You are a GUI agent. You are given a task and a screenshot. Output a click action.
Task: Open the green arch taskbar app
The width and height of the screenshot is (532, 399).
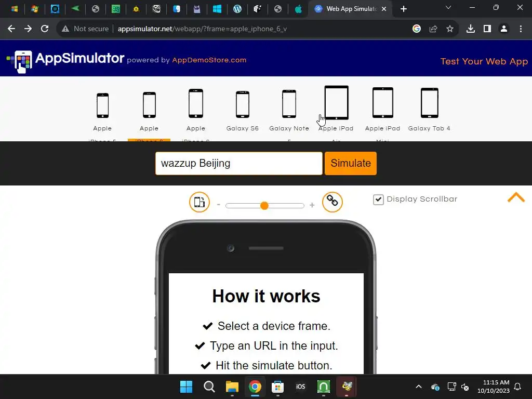pyautogui.click(x=324, y=387)
